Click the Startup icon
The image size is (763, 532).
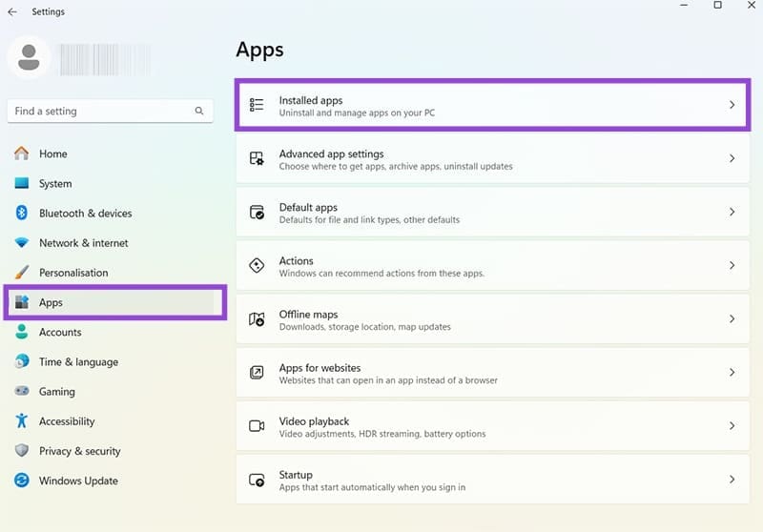point(257,480)
